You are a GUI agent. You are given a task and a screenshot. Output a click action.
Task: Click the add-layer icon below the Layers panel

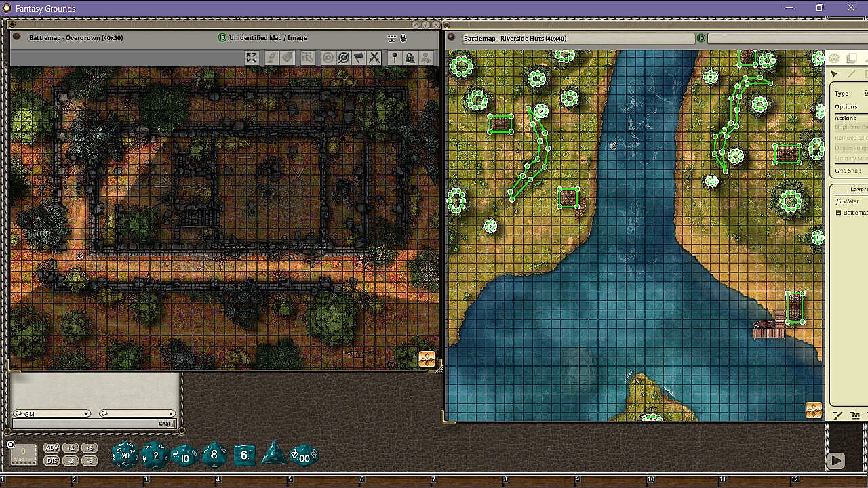[837, 415]
